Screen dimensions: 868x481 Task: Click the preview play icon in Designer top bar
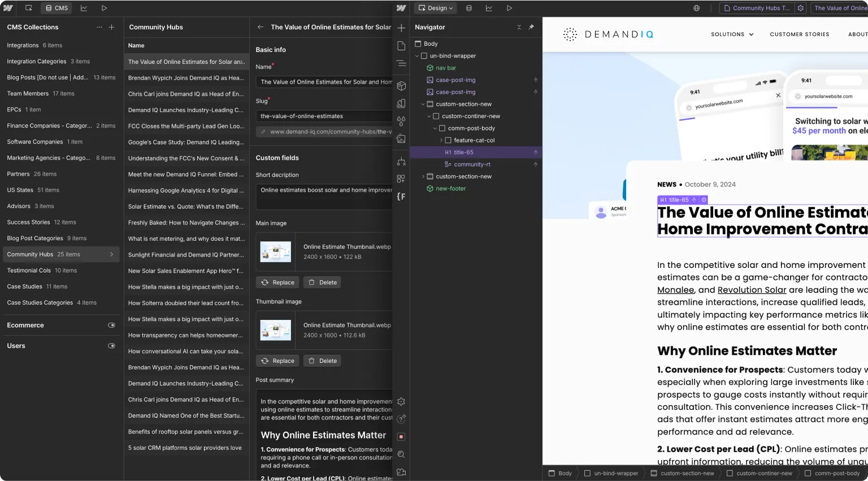pos(509,8)
